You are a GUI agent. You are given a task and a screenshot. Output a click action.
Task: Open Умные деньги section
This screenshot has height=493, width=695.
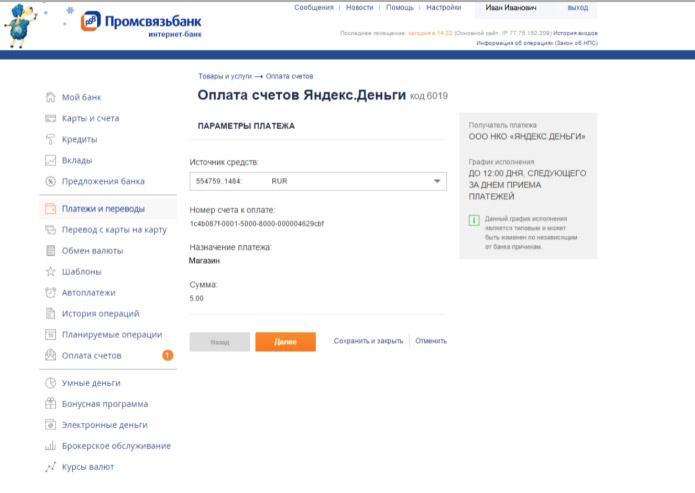(91, 383)
